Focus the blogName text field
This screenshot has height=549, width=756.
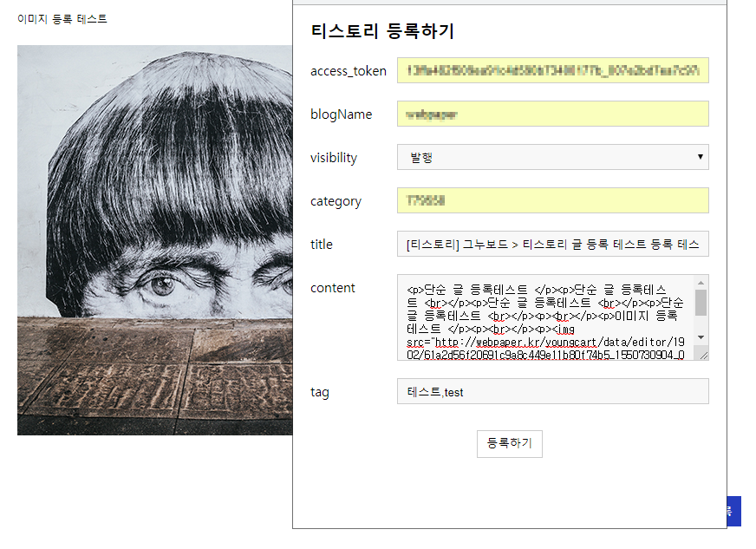click(552, 114)
